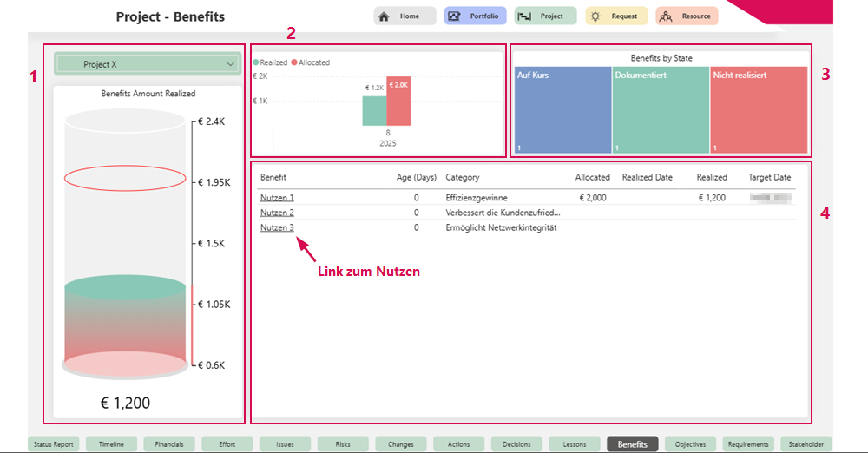The height and width of the screenshot is (453, 868).
Task: Expand the Project X dropdown
Action: (230, 64)
